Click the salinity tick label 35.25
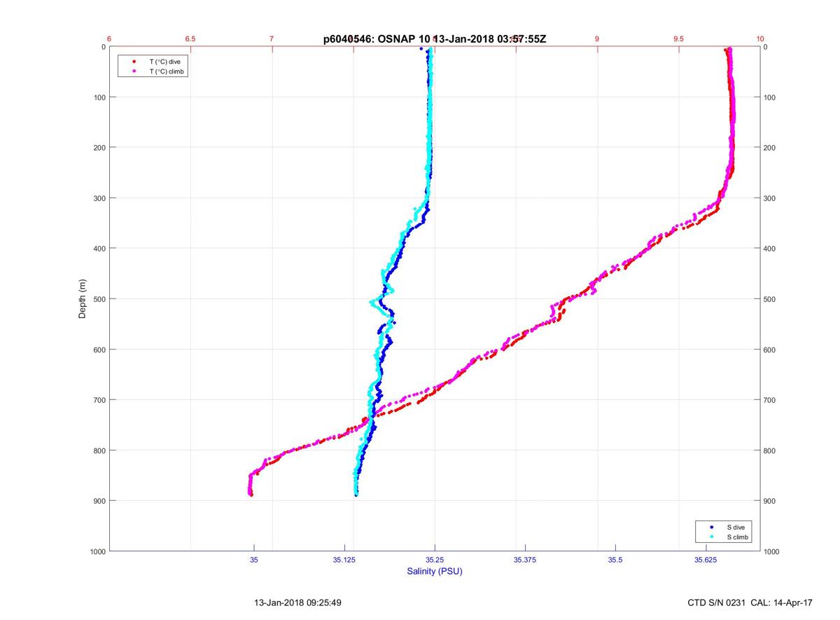Image resolution: width=840 pixels, height=620 pixels. point(435,560)
